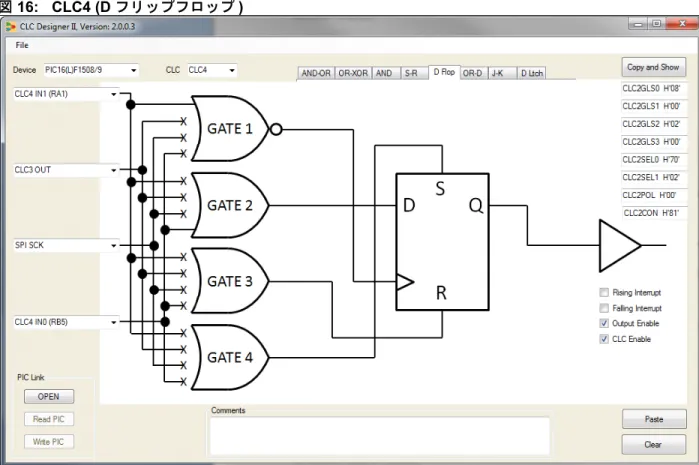699x465 pixels.
Task: Select the D Flop tab
Action: pos(444,72)
